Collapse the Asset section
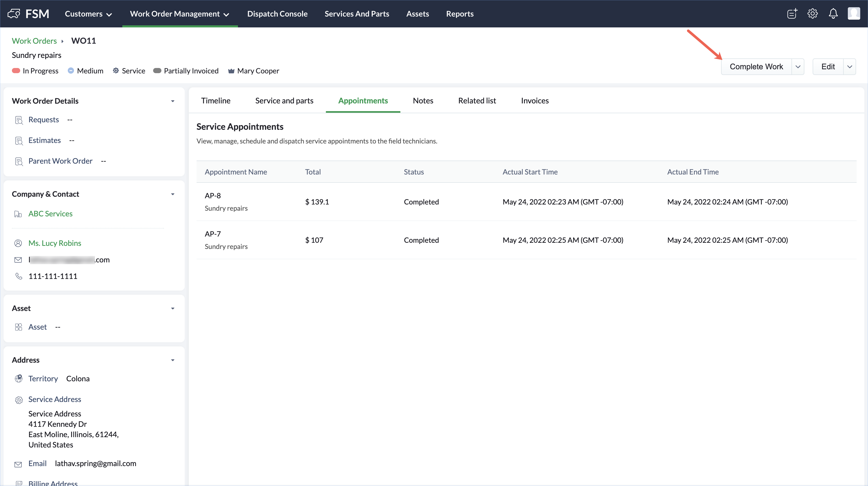Viewport: 868px width, 486px height. 173,308
